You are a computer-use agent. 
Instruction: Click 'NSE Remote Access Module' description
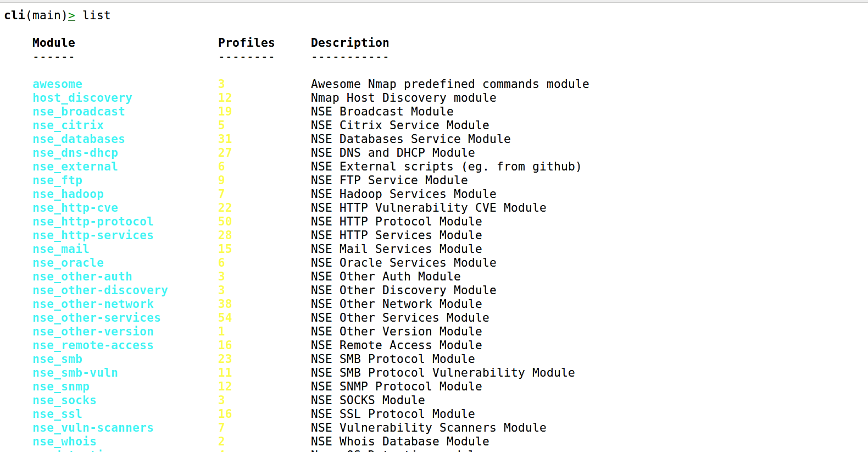(397, 345)
